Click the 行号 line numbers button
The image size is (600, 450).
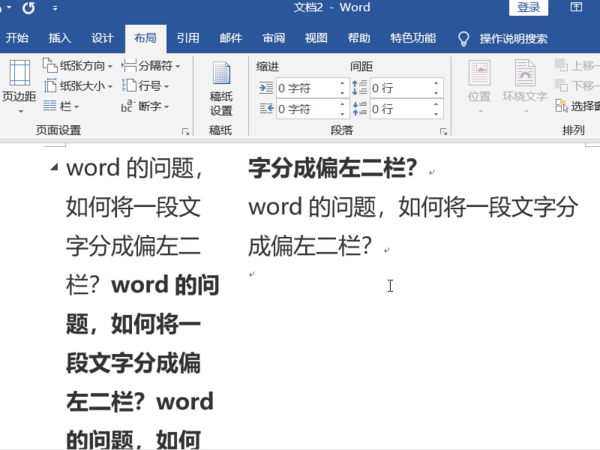143,86
